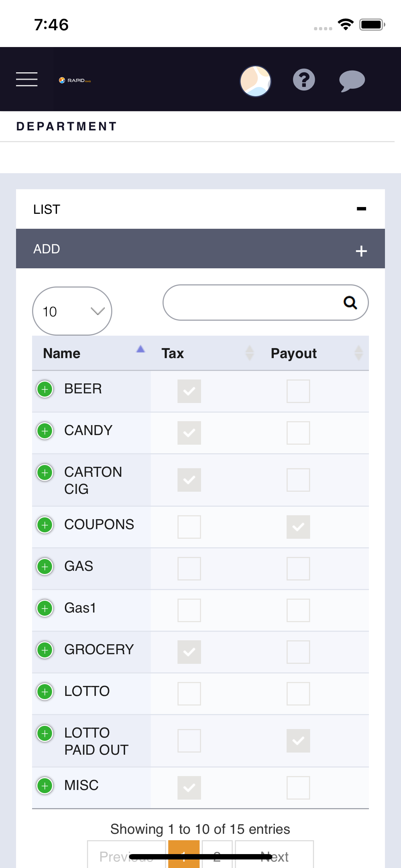Toggle the Tax checkbox for GAS

point(189,569)
